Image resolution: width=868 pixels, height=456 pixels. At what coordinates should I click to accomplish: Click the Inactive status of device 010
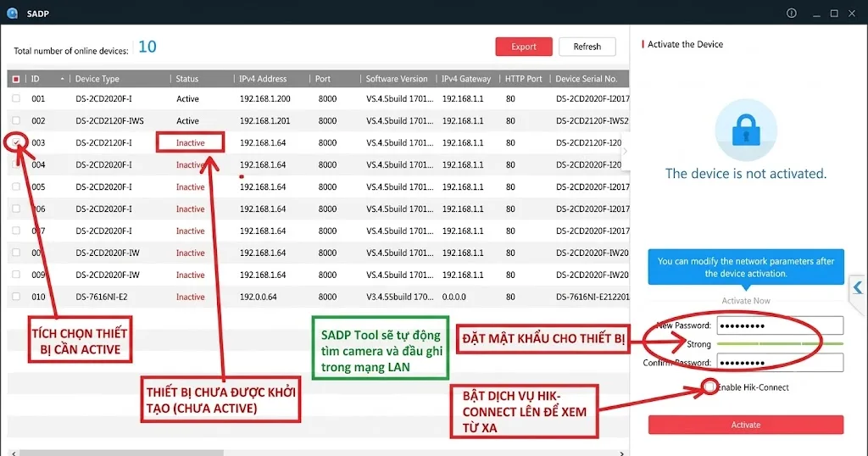(x=191, y=297)
